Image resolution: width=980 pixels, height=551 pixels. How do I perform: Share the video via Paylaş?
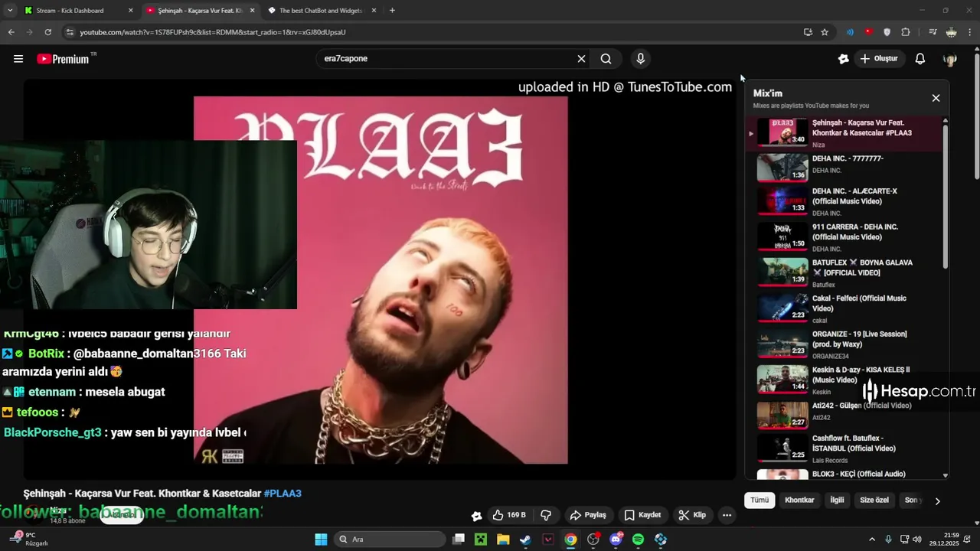(x=588, y=515)
